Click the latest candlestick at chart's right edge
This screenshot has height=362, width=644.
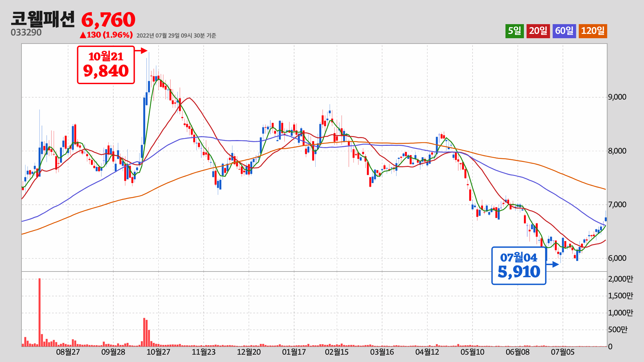(x=606, y=219)
